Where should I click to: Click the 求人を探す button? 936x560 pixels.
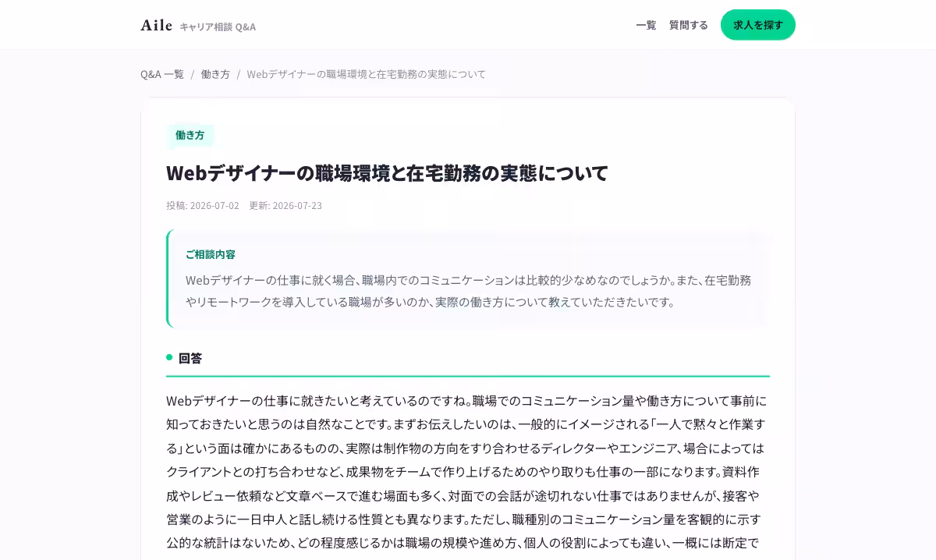pyautogui.click(x=758, y=25)
